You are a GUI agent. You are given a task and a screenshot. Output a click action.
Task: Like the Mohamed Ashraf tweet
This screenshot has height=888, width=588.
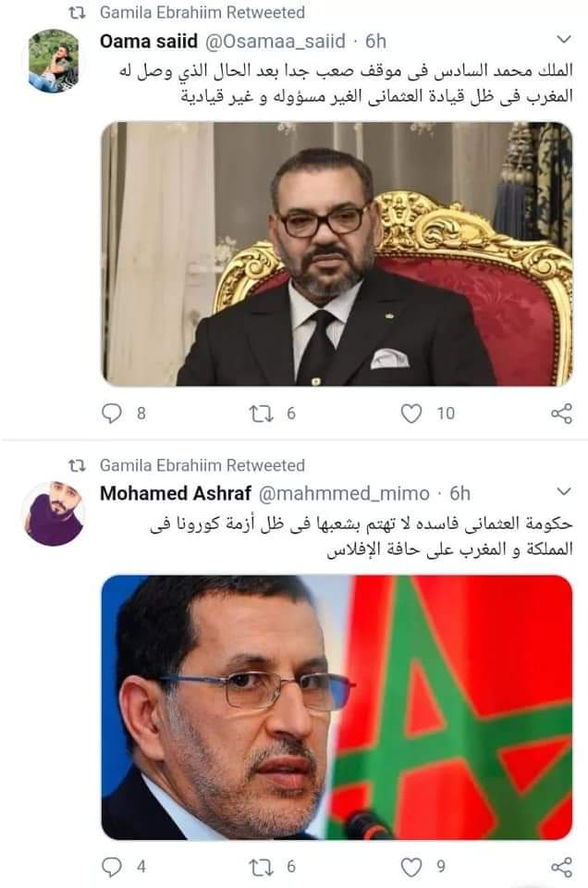(410, 867)
